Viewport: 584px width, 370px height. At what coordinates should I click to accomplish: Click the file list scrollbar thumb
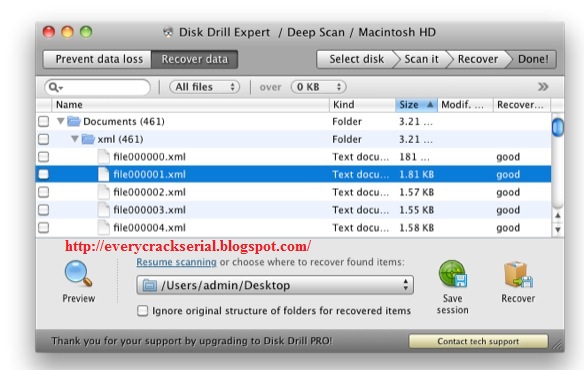pyautogui.click(x=558, y=127)
